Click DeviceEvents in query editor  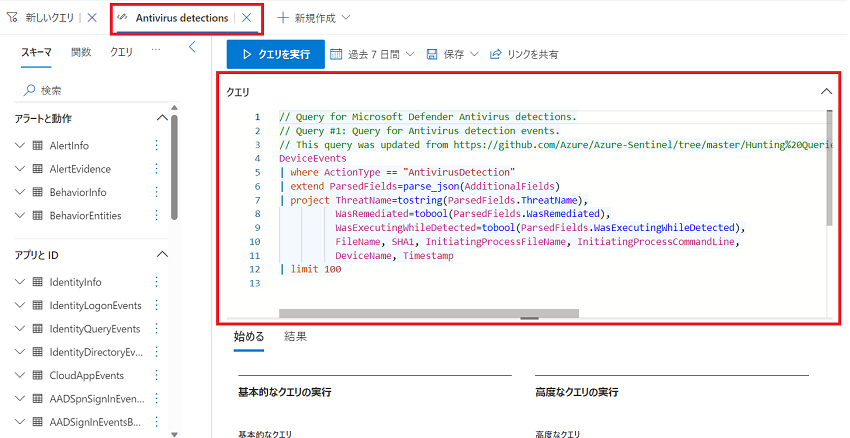coord(313,158)
